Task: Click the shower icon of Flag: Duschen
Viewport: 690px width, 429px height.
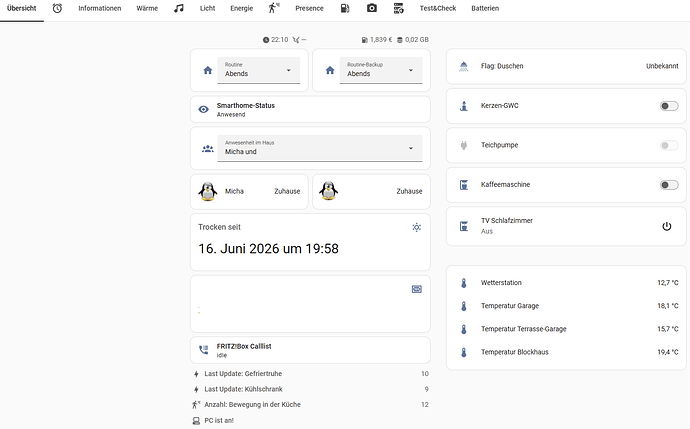Action: click(464, 66)
